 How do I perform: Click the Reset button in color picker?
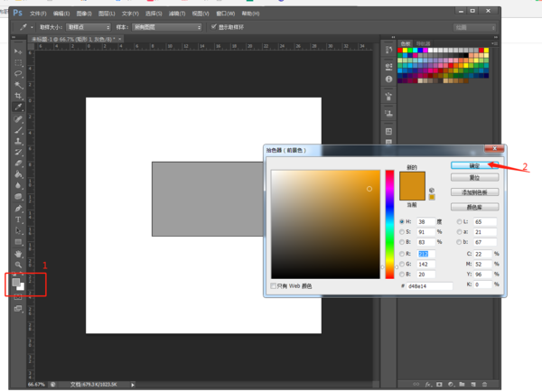point(474,178)
